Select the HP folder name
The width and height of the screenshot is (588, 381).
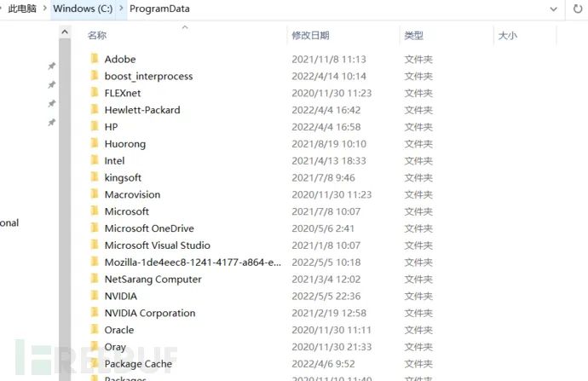[x=111, y=127]
